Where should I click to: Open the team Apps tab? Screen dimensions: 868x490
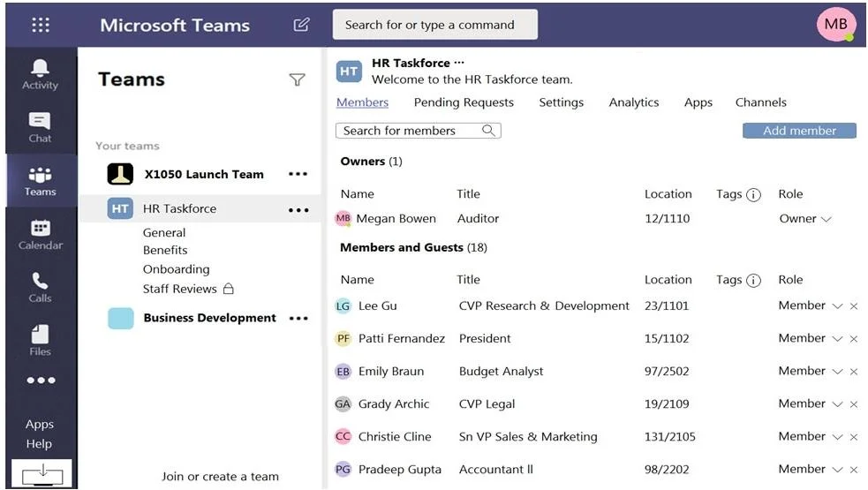698,102
